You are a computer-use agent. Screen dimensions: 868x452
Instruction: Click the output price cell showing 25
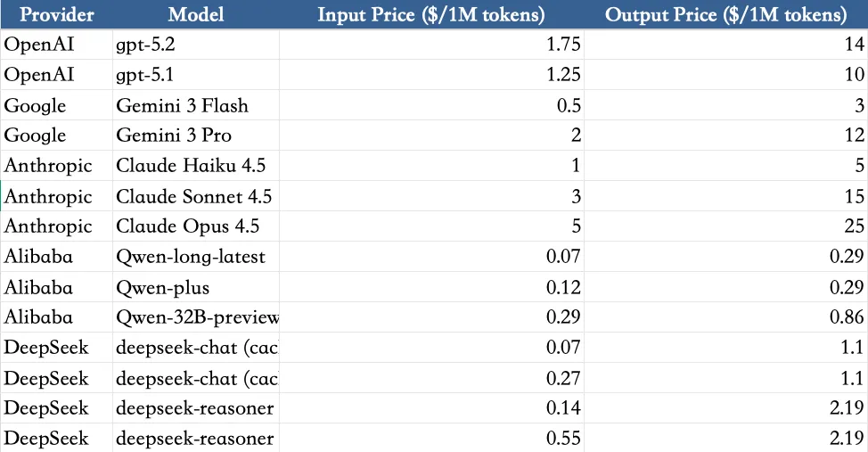(x=725, y=226)
